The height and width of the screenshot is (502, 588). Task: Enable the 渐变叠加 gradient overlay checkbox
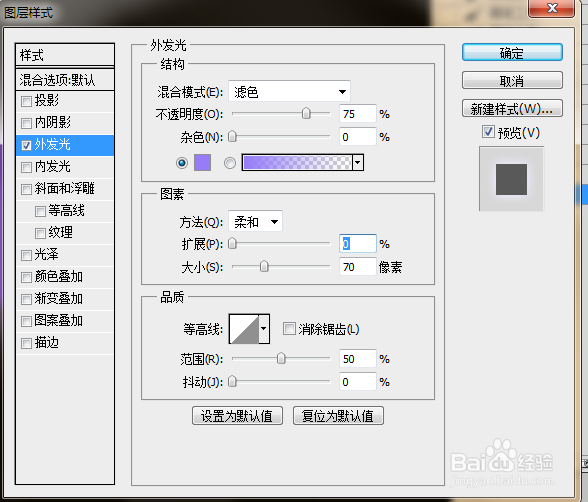(26, 299)
